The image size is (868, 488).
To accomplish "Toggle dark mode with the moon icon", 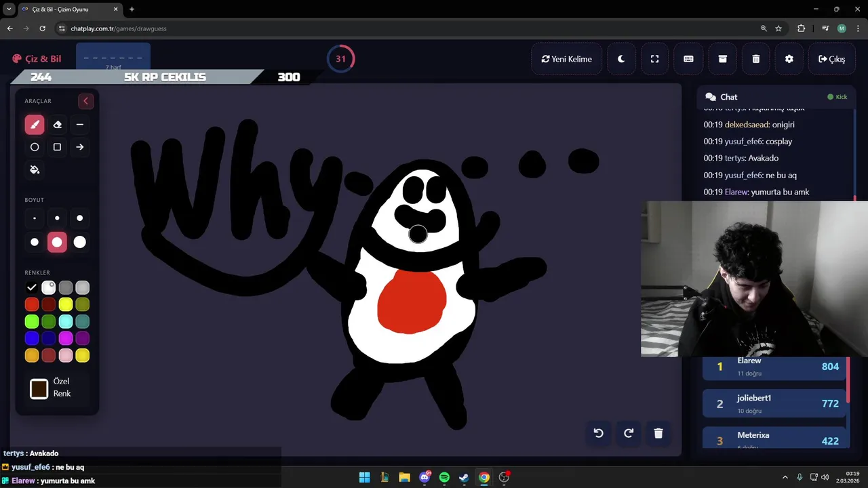I will 621,59.
